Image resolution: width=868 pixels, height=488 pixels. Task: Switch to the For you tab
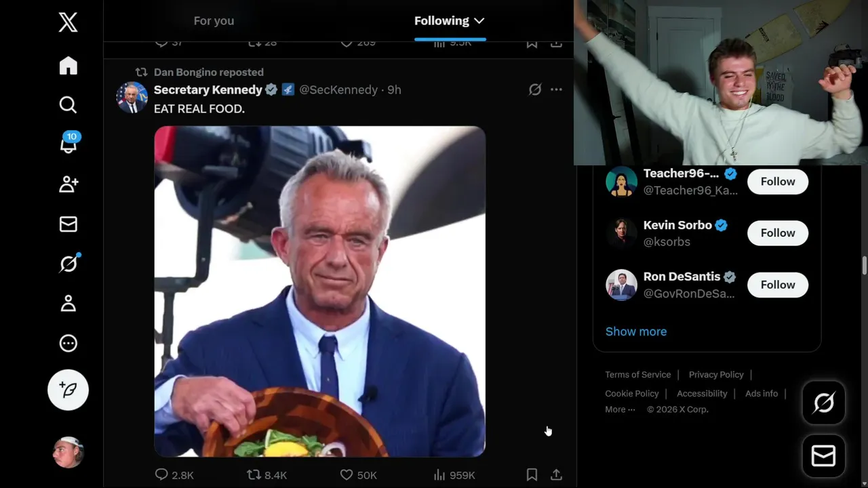pos(214,21)
